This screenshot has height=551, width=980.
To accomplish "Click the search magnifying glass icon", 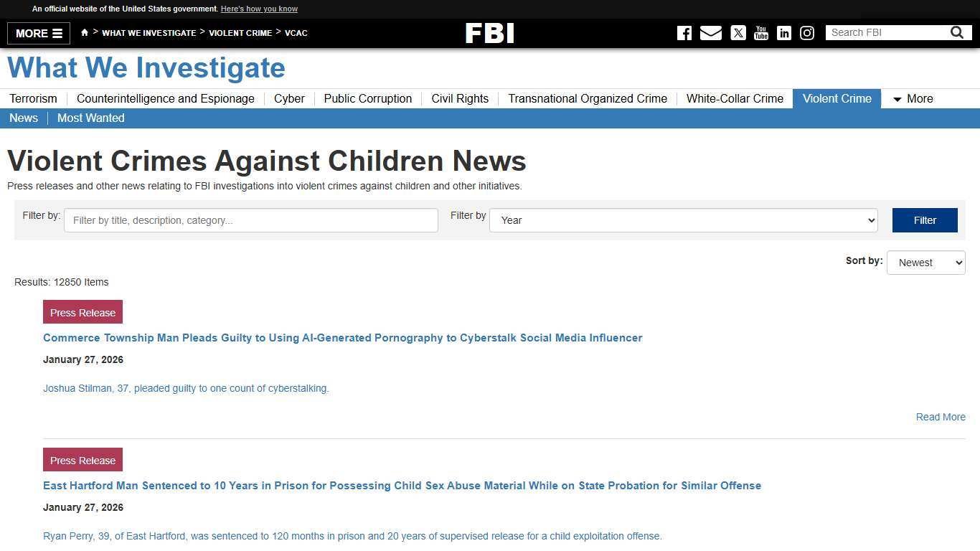I will pyautogui.click(x=957, y=32).
